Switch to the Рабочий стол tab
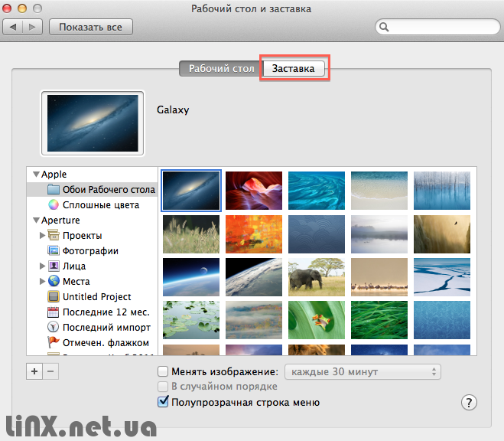 [221, 68]
